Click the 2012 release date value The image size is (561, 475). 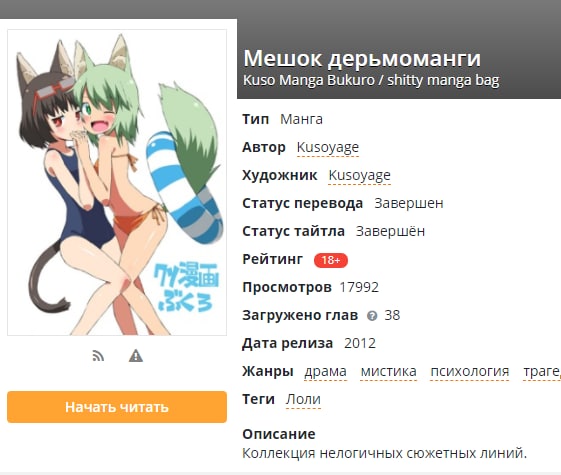[x=360, y=343]
